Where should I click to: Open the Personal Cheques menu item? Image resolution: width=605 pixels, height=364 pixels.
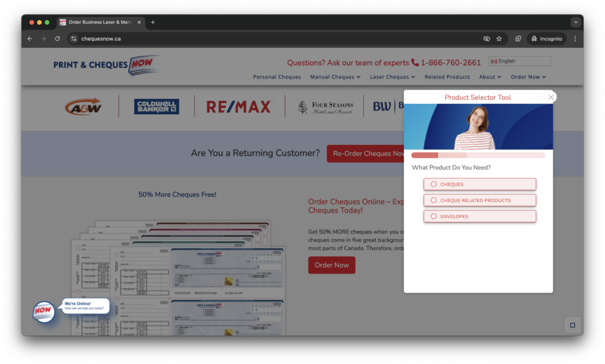[277, 77]
